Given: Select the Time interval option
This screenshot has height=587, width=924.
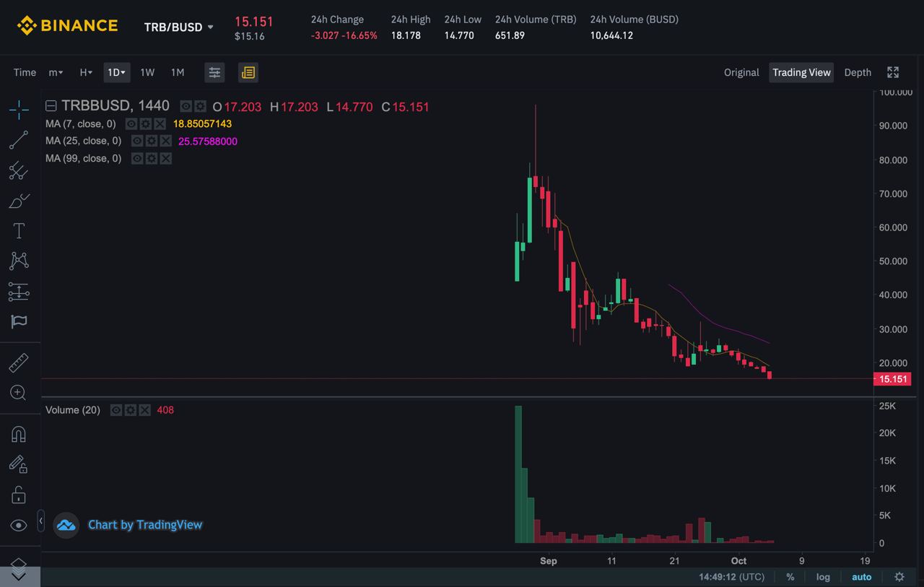Looking at the screenshot, I should pos(25,72).
